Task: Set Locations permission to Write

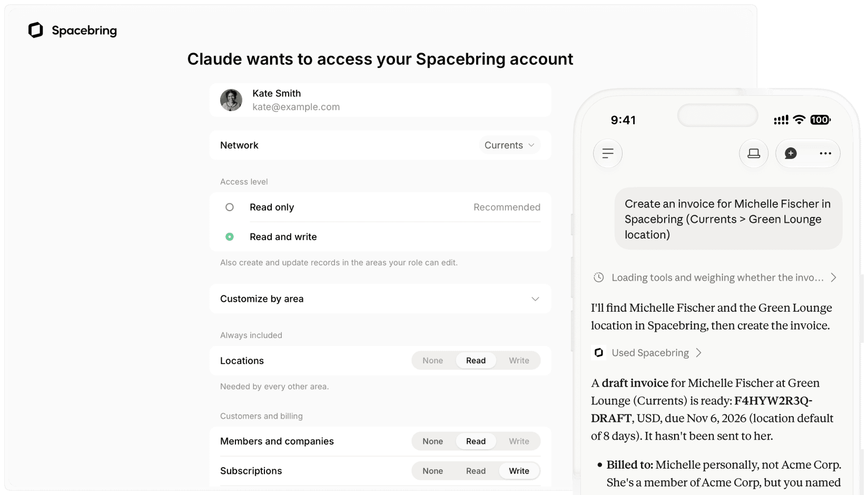Action: (x=519, y=361)
